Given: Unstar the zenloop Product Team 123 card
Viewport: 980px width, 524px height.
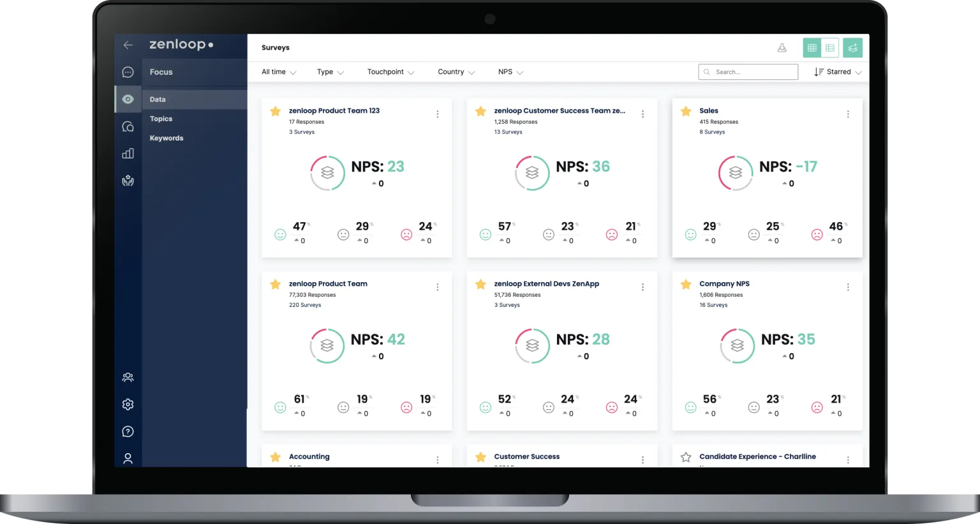Looking at the screenshot, I should point(275,111).
